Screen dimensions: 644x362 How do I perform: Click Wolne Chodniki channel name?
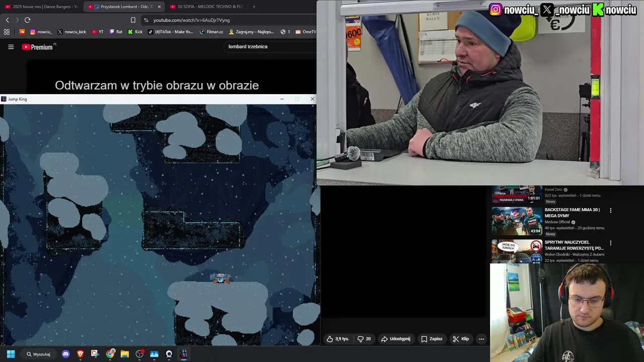(x=575, y=254)
